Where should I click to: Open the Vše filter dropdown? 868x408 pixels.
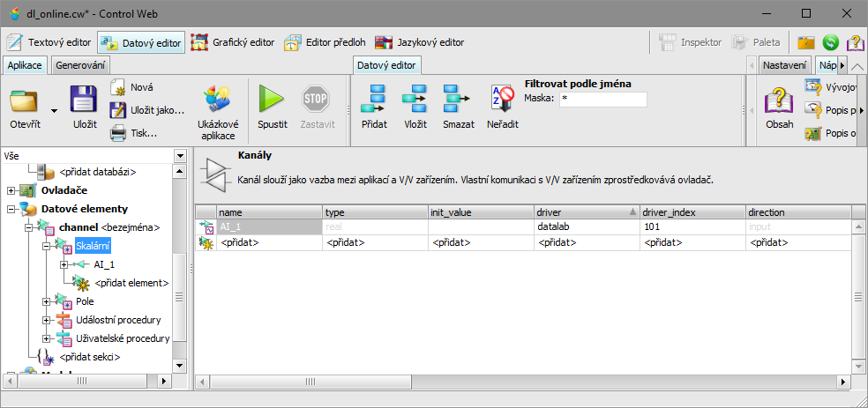180,155
